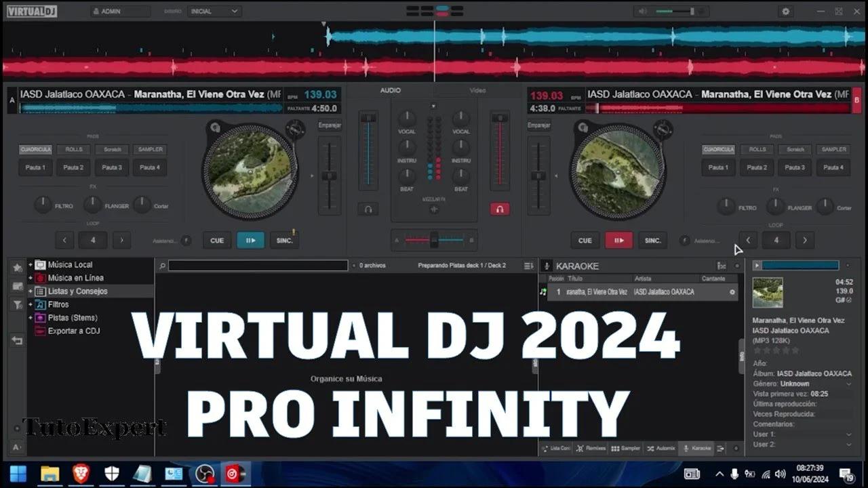This screenshot has width=868, height=488.
Task: Switch to the Sampler tab
Action: 625,448
